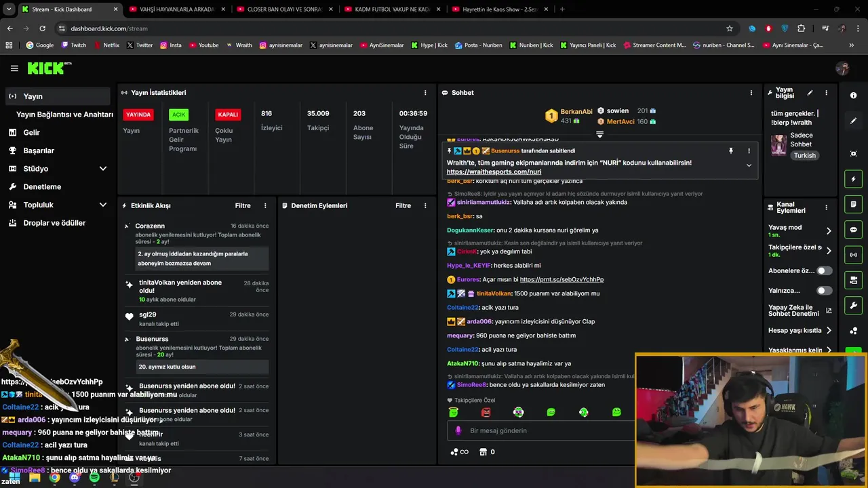Open the pinned message three-dot menu
The width and height of the screenshot is (868, 488).
click(749, 150)
